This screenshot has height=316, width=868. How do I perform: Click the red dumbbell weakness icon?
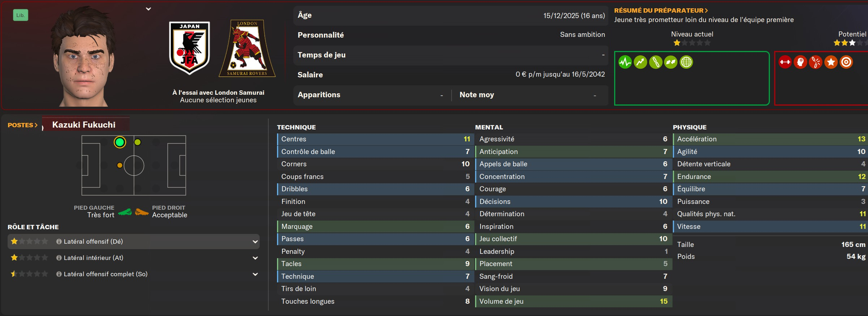[x=785, y=62]
